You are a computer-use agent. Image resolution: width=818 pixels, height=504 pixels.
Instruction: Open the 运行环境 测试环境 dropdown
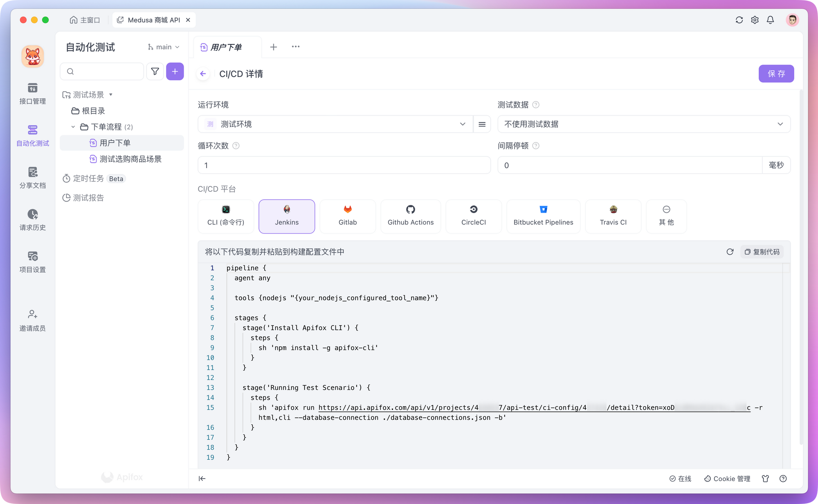click(335, 124)
